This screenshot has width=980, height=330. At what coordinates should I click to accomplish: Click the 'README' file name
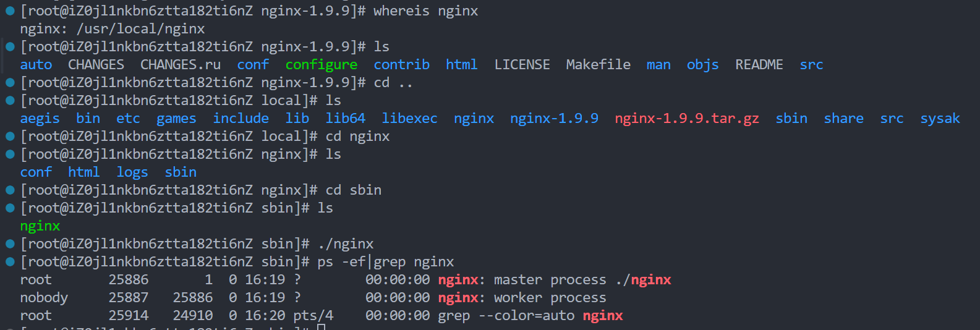click(x=759, y=65)
